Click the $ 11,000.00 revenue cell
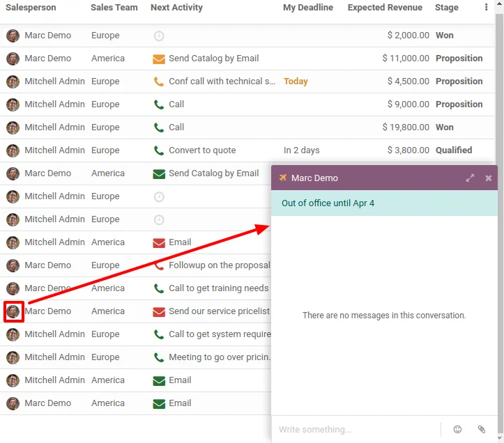This screenshot has height=443, width=504. (406, 59)
